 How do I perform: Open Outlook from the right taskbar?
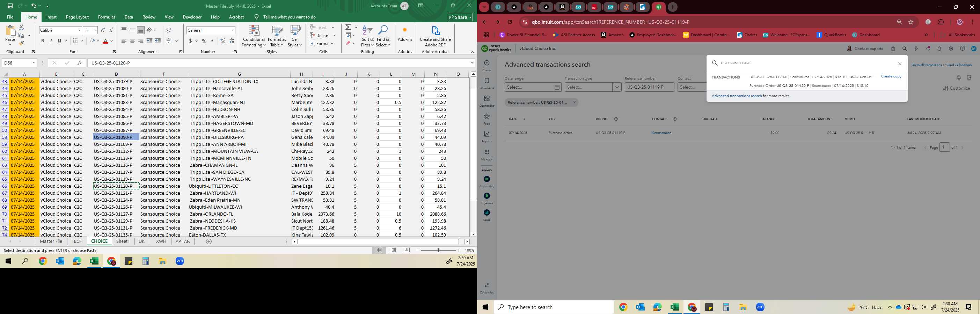click(x=640, y=307)
